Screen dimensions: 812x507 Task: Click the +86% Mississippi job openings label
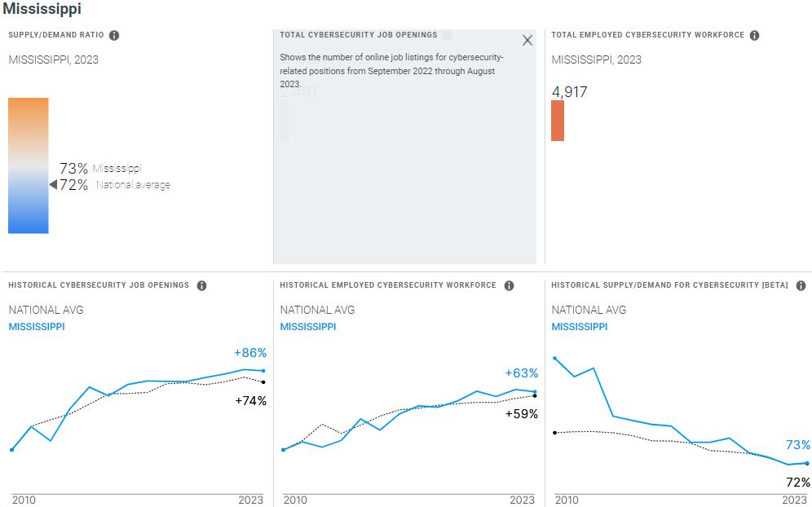pyautogui.click(x=250, y=353)
